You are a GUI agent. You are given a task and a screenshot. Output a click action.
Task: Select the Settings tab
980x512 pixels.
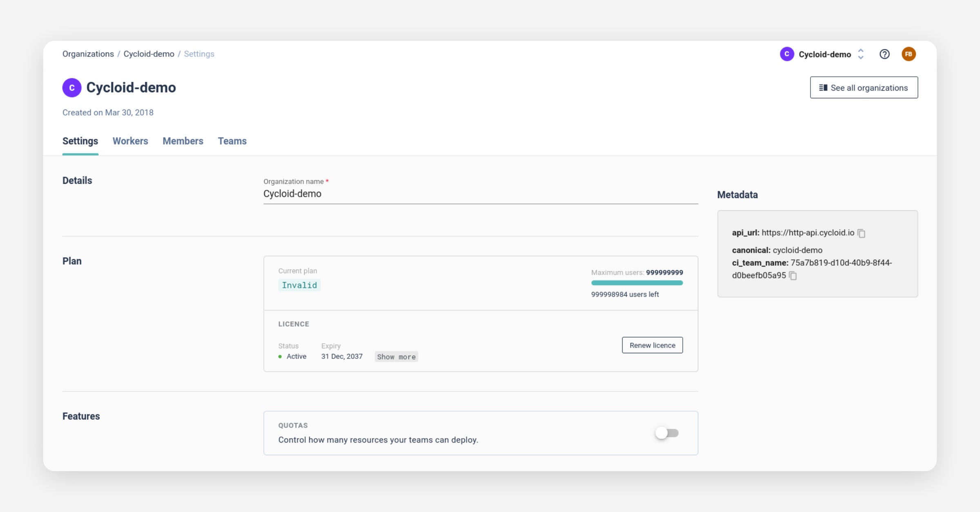coord(80,141)
